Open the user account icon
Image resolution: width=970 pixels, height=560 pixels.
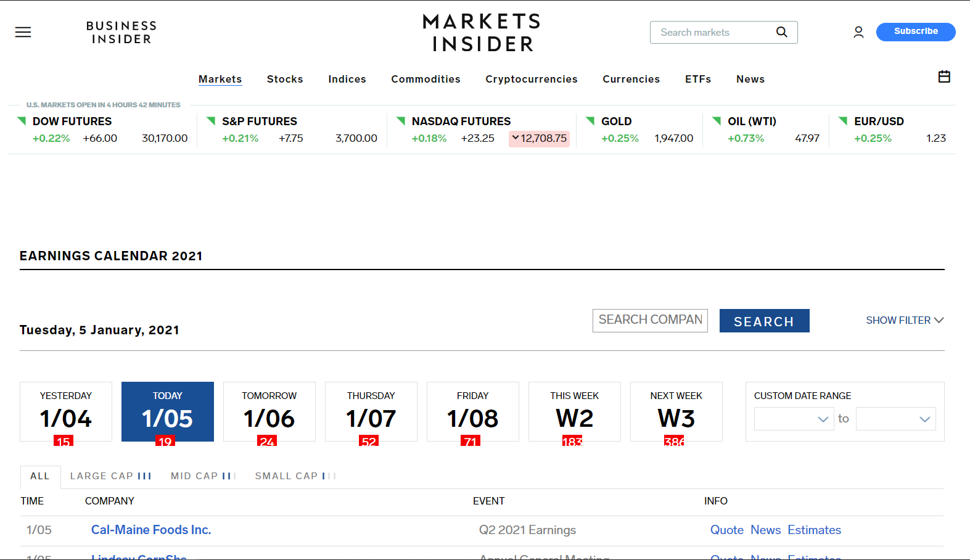click(x=858, y=32)
